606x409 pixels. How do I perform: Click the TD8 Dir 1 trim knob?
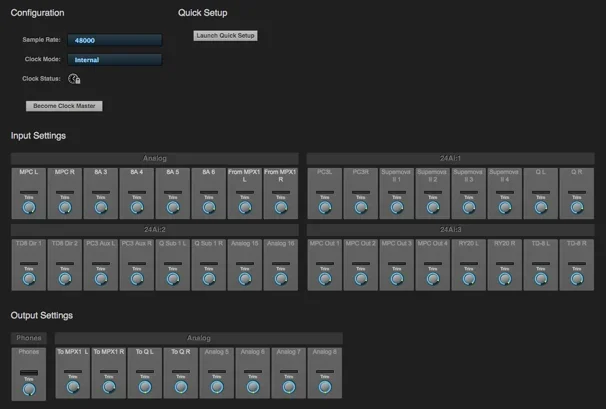(x=29, y=279)
